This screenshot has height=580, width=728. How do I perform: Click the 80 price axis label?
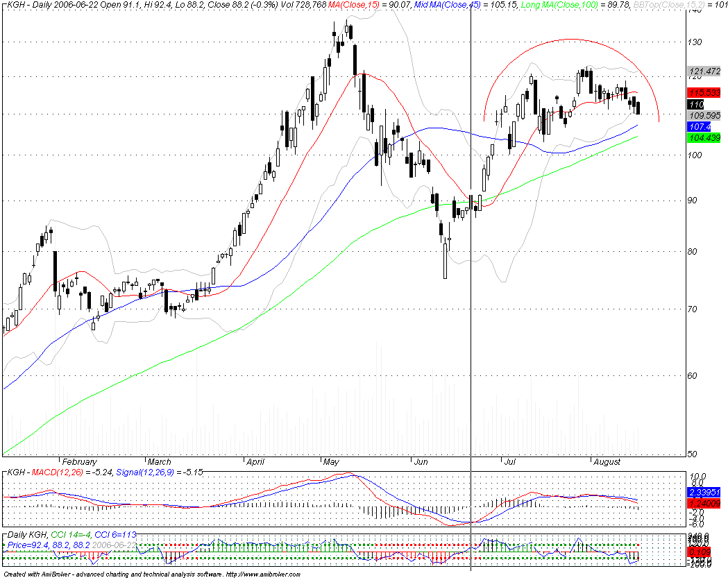[x=692, y=251]
